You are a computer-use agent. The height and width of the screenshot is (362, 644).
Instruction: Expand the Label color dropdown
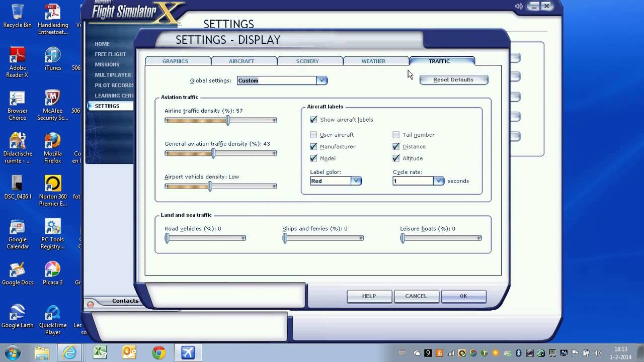336,181
